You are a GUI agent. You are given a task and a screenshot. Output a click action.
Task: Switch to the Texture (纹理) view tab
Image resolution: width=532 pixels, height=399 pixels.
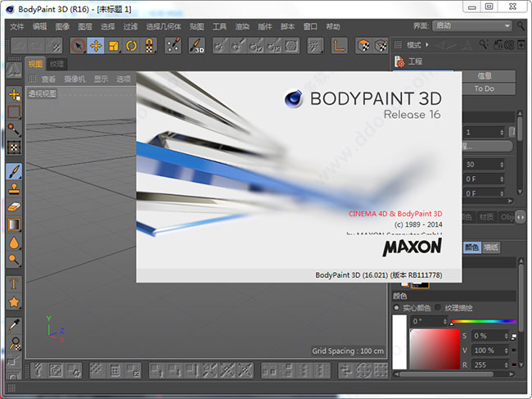(56, 64)
